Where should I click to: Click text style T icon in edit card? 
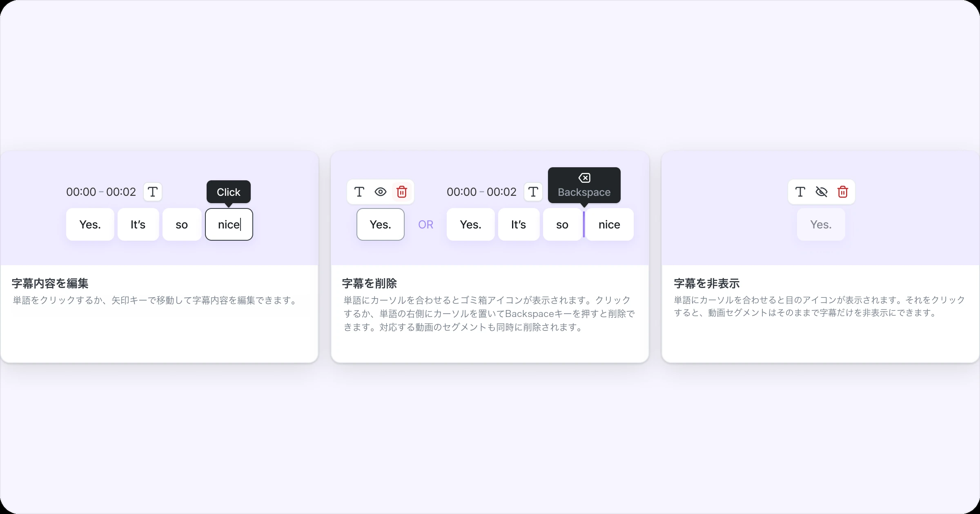[x=153, y=192]
